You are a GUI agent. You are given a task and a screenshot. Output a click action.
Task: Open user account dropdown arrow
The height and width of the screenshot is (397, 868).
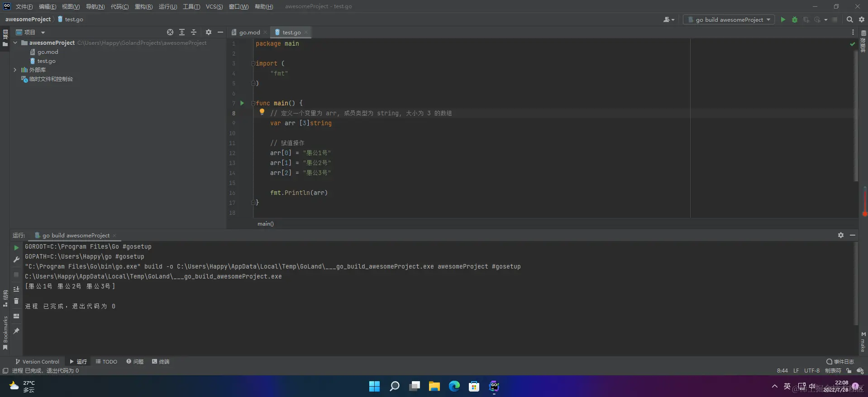click(673, 19)
